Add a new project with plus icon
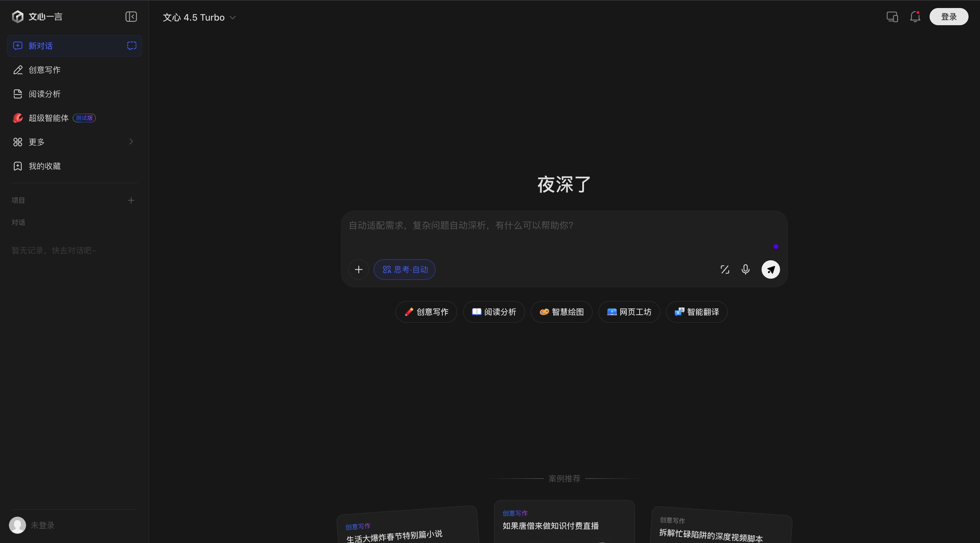The height and width of the screenshot is (543, 980). point(131,200)
